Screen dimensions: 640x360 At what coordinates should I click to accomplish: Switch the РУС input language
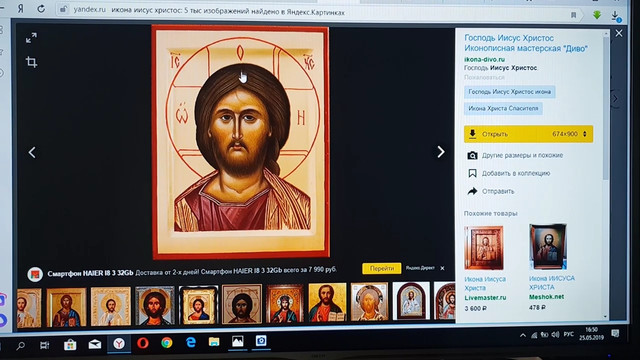point(569,334)
